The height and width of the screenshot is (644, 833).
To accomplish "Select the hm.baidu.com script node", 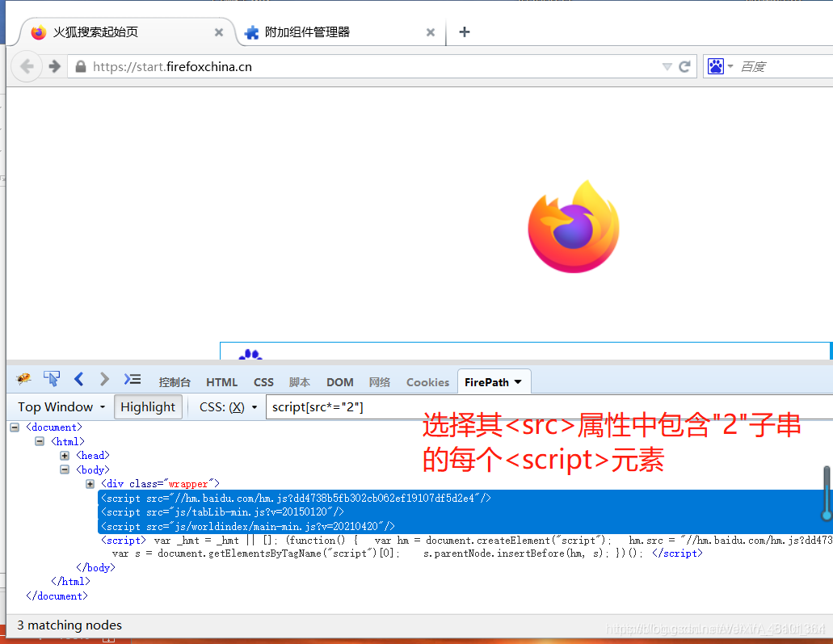I will 296,498.
